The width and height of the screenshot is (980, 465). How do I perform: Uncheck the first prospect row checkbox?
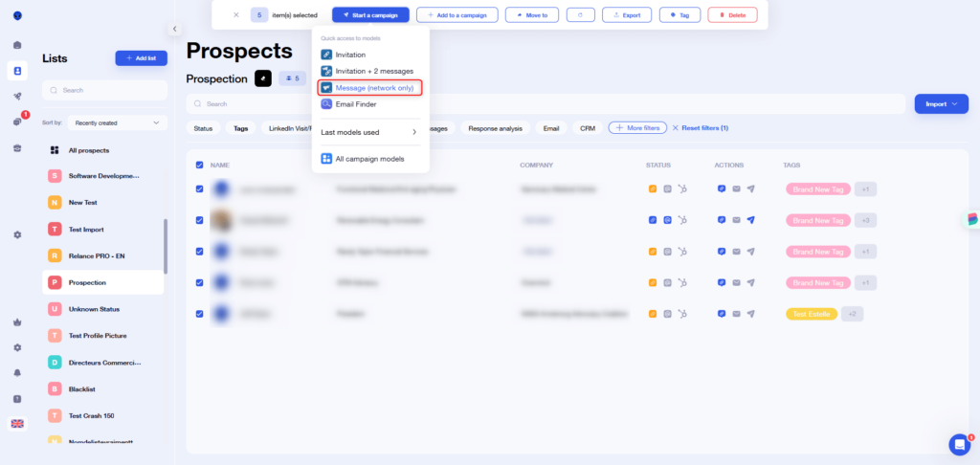click(x=199, y=189)
